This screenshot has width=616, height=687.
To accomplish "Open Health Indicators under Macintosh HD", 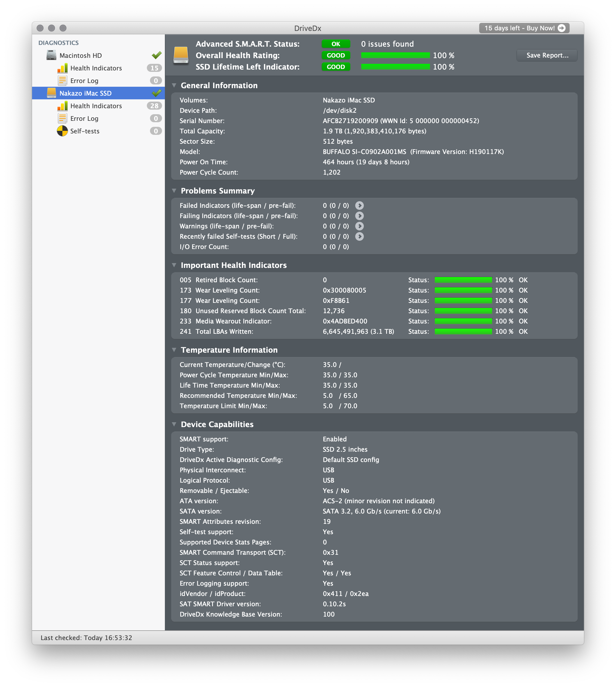I will pos(96,68).
